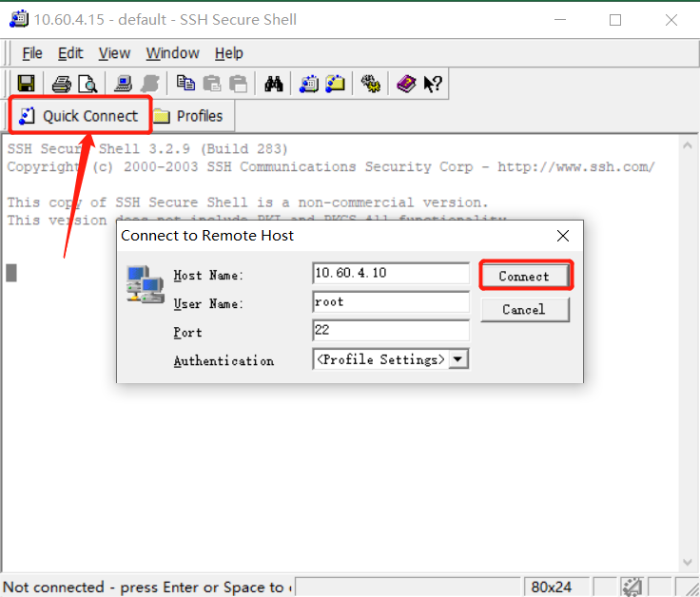Image resolution: width=700 pixels, height=597 pixels.
Task: Click the Connect computer toolbar icon
Action: click(x=123, y=83)
